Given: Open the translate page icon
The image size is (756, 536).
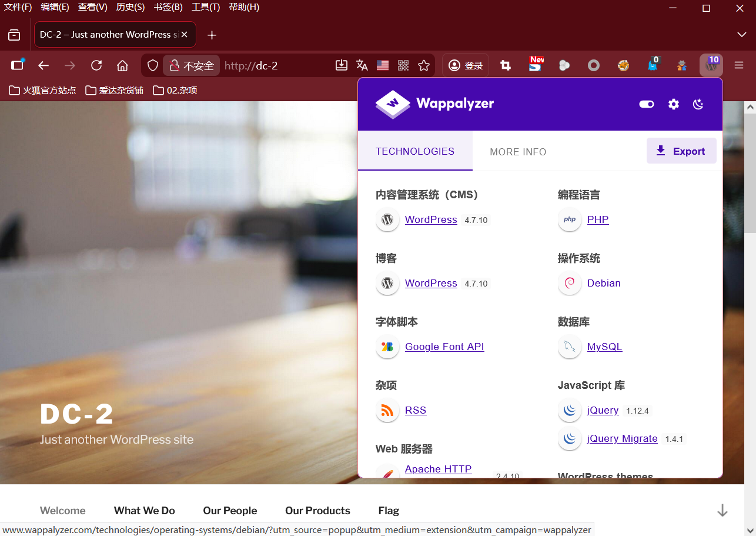Looking at the screenshot, I should pyautogui.click(x=362, y=65).
